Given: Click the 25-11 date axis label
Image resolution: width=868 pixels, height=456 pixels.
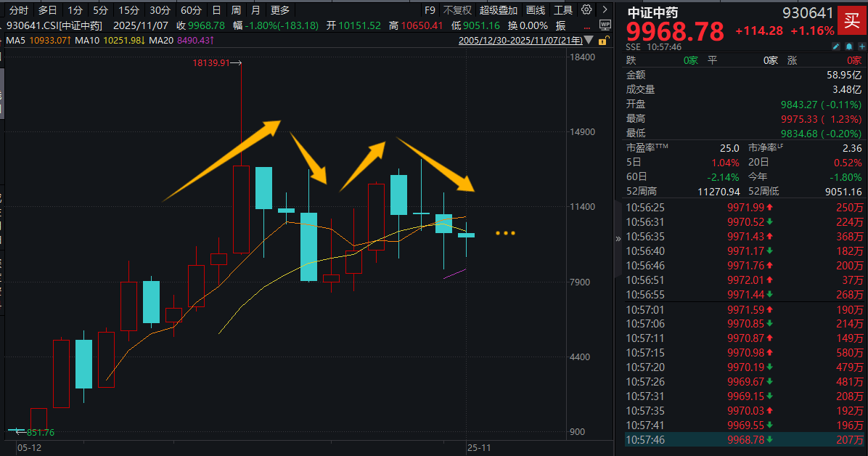Looking at the screenshot, I should click(479, 448).
